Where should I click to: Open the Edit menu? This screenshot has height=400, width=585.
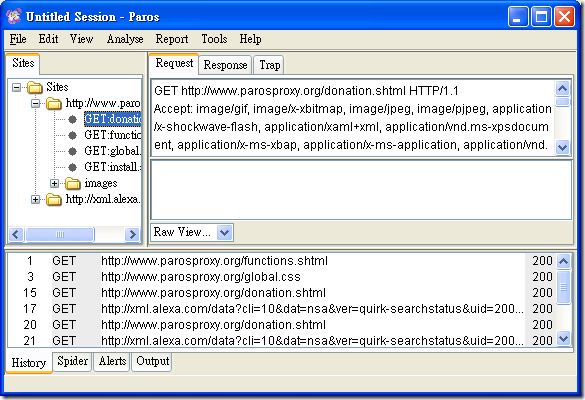[48, 39]
